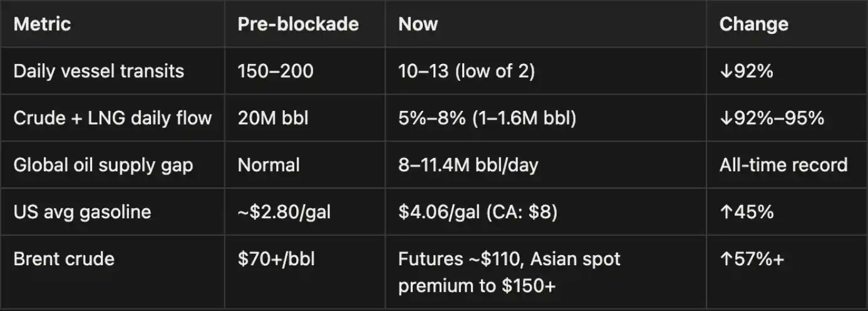Select the Crude + LNG daily flow cell
The image size is (868, 311).
point(112,118)
